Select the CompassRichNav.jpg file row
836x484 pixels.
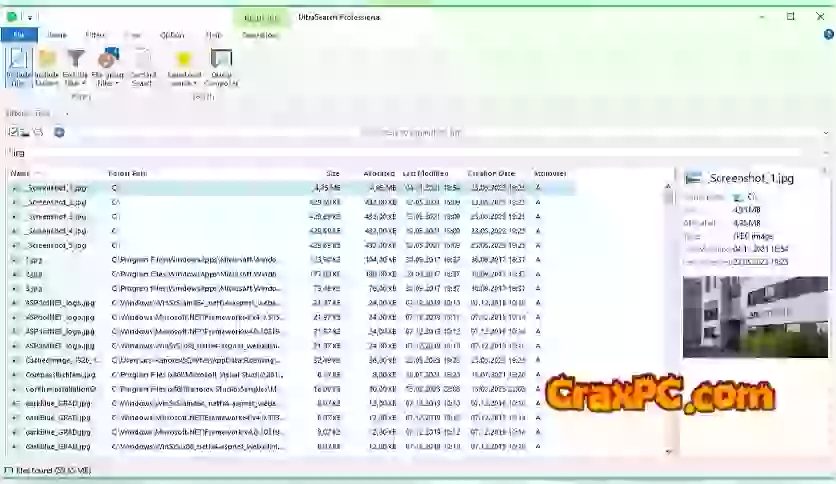coord(291,375)
